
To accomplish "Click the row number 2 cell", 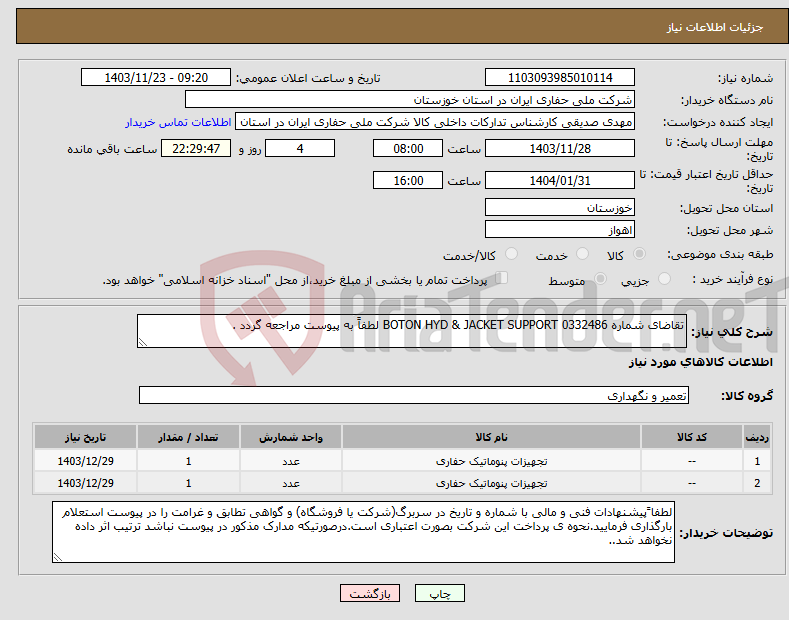I will (x=757, y=483).
